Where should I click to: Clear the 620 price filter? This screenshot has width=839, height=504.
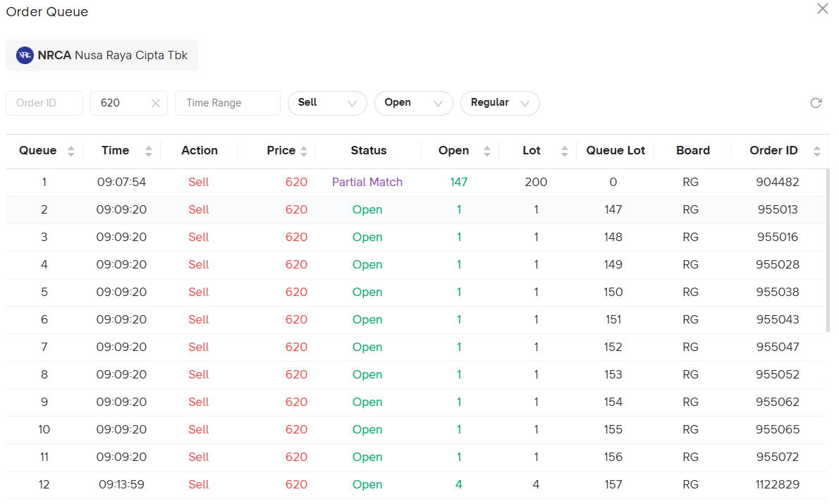point(156,103)
